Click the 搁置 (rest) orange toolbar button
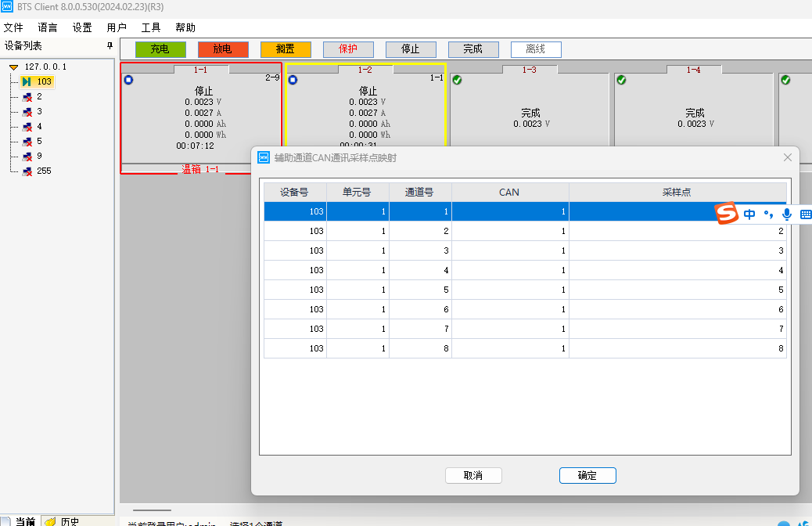This screenshot has width=812, height=526. (x=286, y=49)
